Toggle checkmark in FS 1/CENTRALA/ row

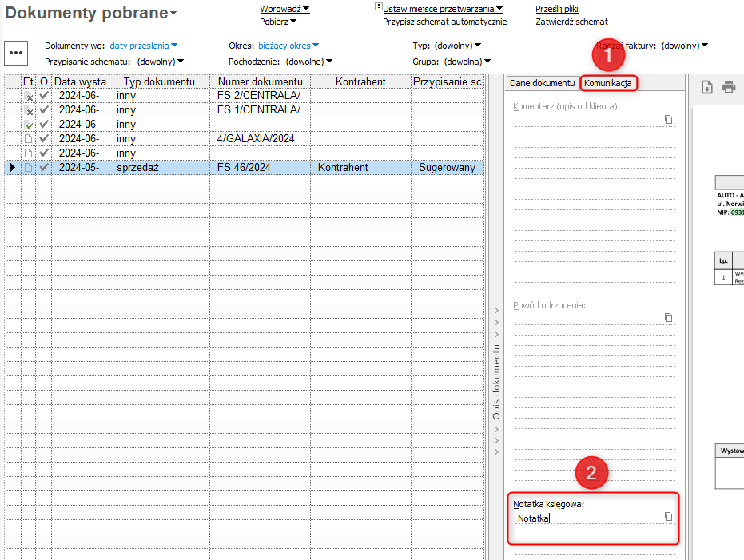pos(44,110)
